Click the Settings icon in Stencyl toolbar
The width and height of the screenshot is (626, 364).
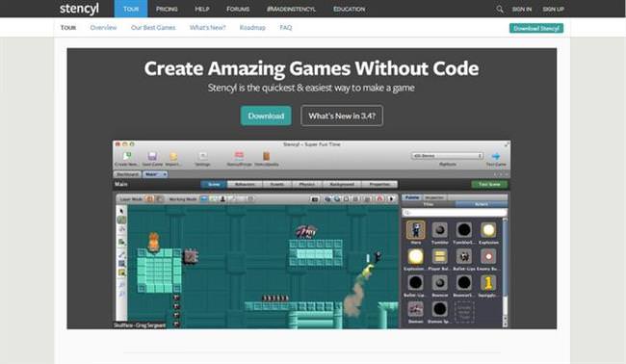(202, 156)
